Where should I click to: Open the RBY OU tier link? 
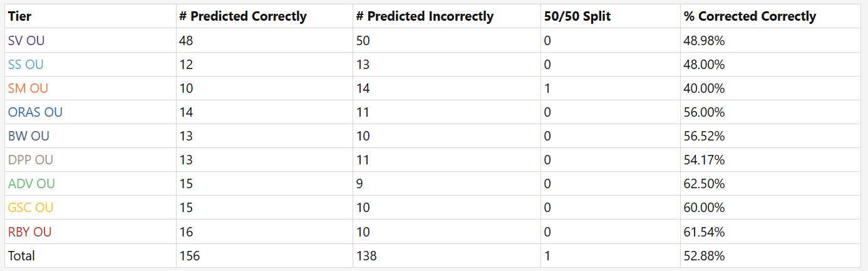tap(29, 231)
